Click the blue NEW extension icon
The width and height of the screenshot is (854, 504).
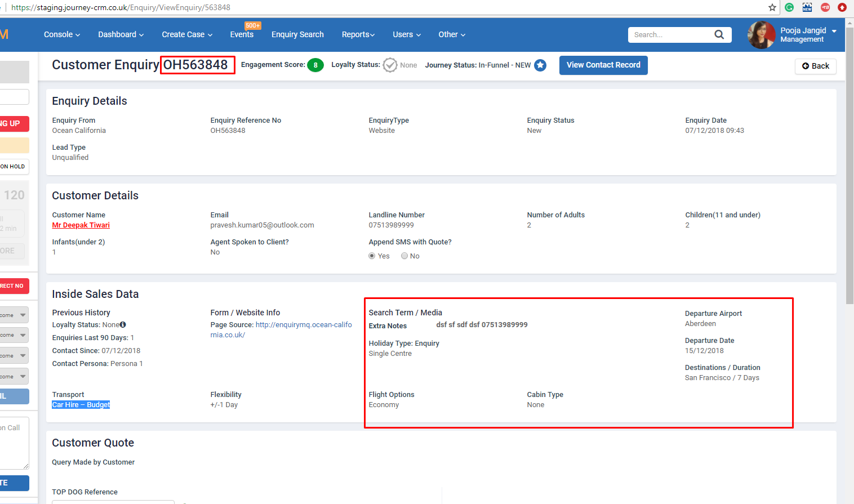(807, 7)
